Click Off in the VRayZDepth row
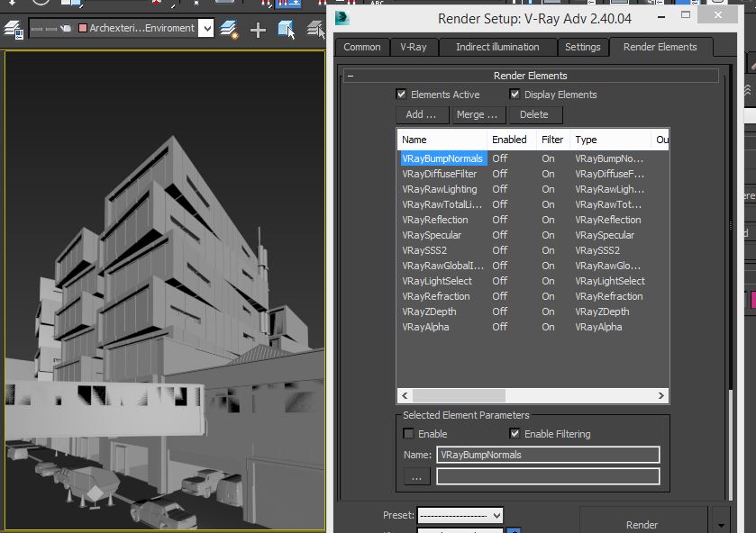The height and width of the screenshot is (533, 756). click(x=500, y=312)
